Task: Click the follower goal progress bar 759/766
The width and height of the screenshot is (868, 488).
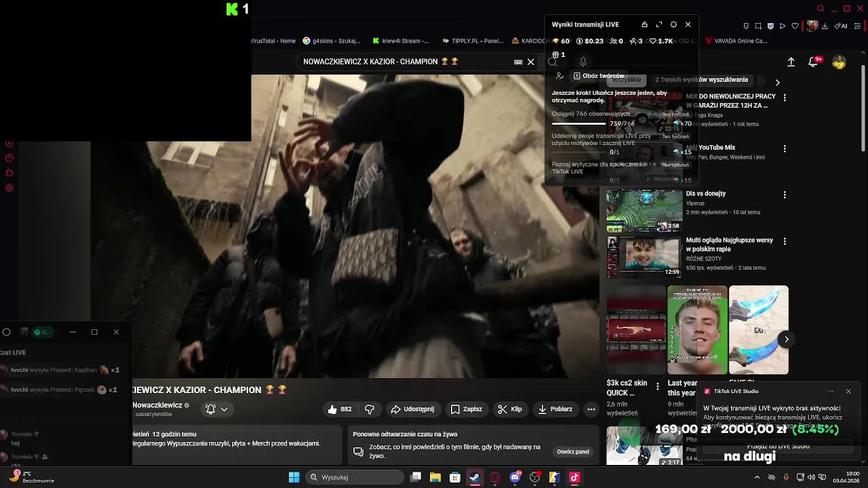Action: click(578, 124)
